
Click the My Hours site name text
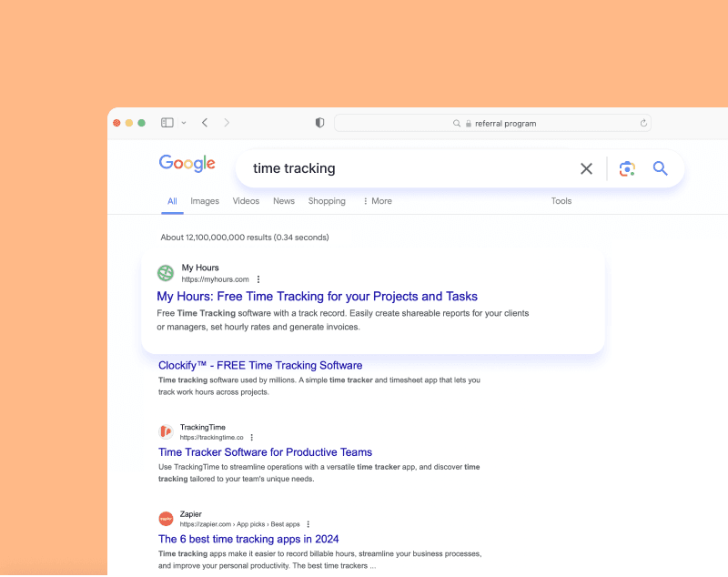(200, 268)
